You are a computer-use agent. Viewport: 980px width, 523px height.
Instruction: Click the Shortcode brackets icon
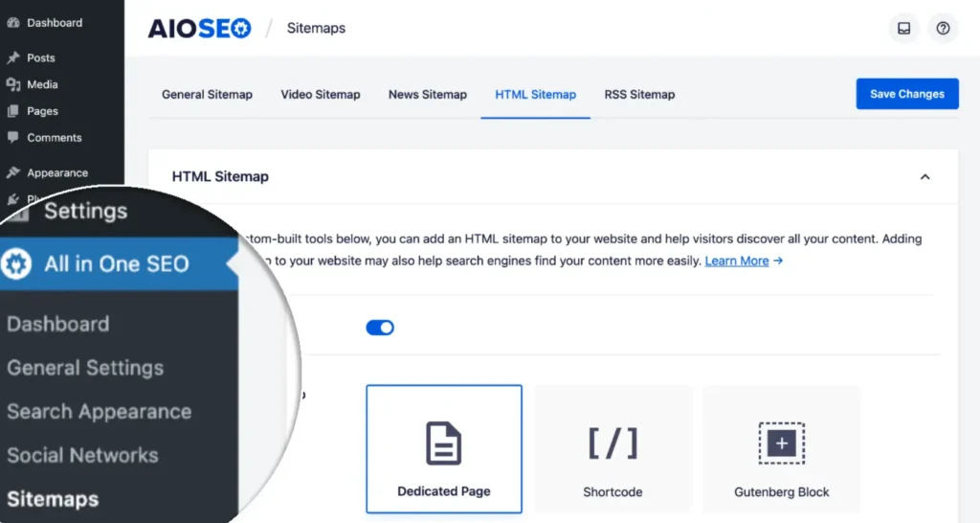pyautogui.click(x=612, y=443)
